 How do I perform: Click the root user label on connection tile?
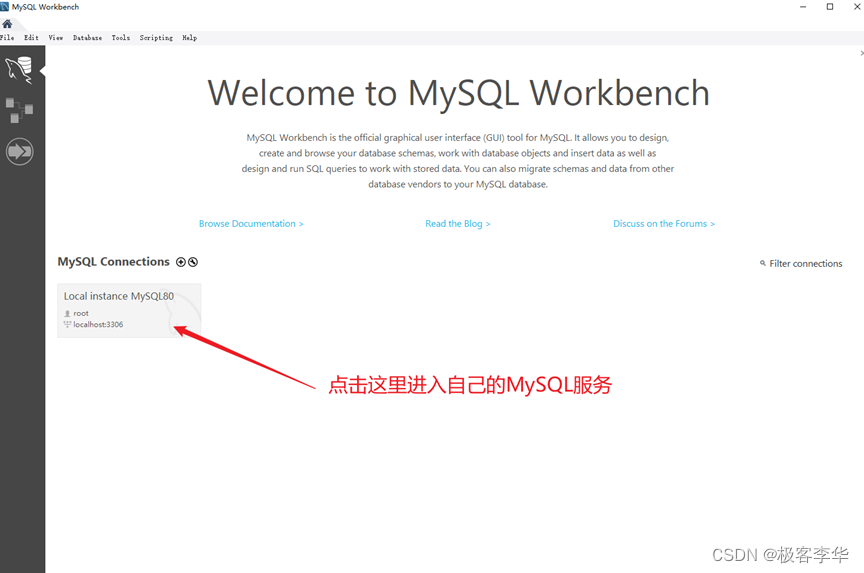[x=80, y=313]
